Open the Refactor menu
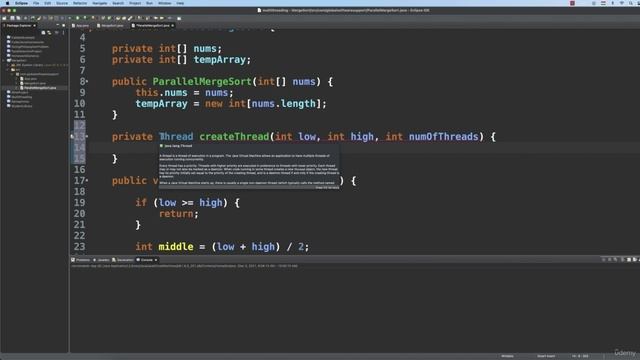640x360 pixels. (80, 3)
